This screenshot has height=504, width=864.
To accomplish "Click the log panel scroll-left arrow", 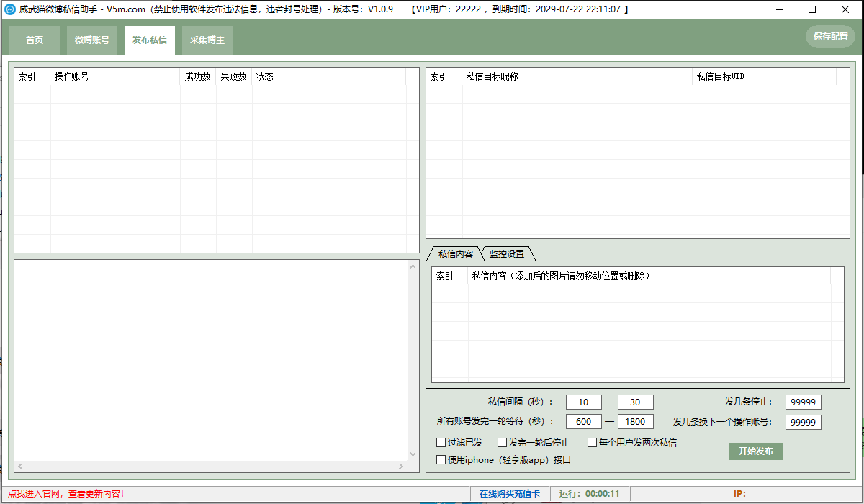I will pos(21,467).
